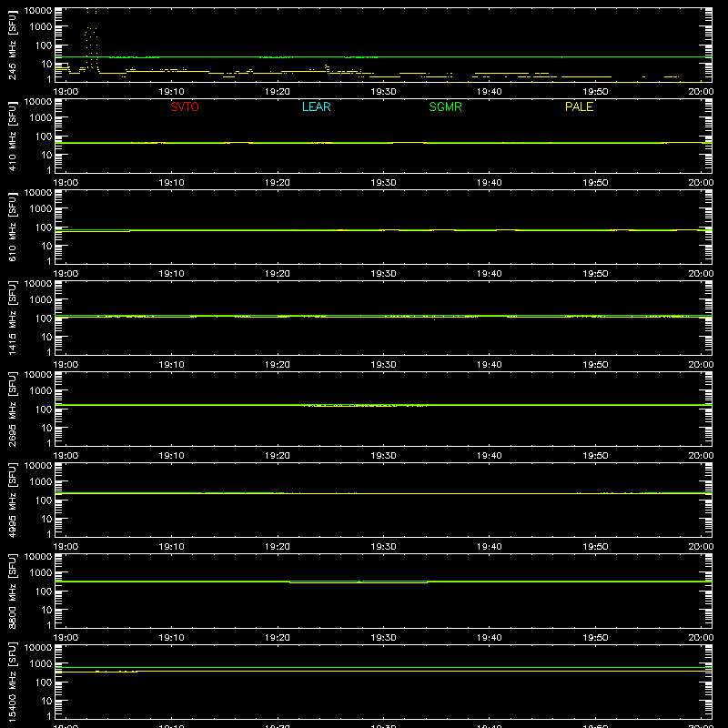Click the 10000 tick label of 245 MHz plot
Screen dimensions: 728x728
pyautogui.click(x=38, y=11)
